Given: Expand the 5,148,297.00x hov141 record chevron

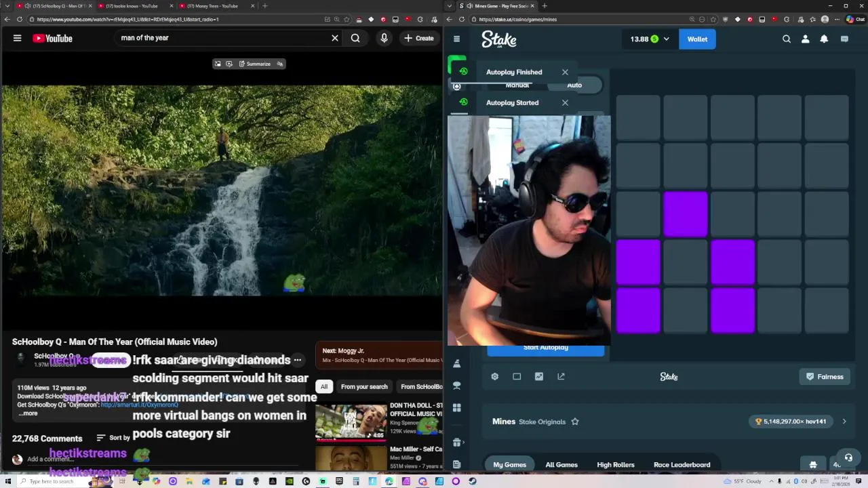Looking at the screenshot, I should click(x=844, y=422).
